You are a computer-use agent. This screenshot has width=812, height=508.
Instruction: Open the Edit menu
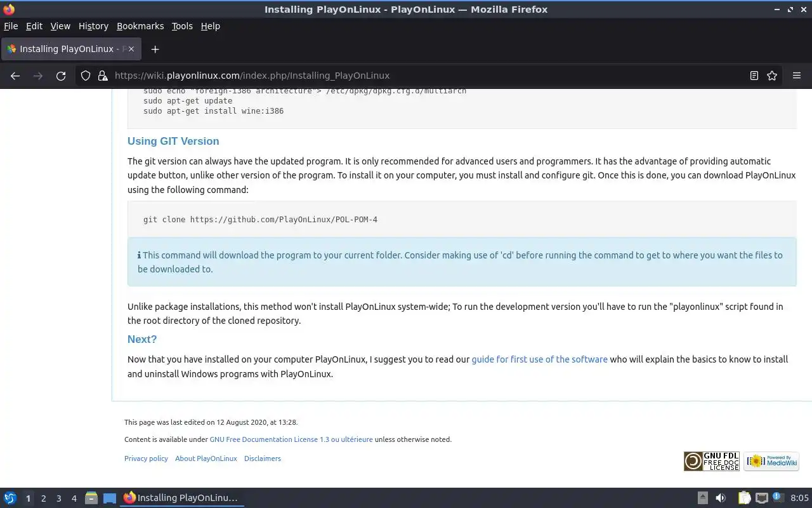click(34, 26)
